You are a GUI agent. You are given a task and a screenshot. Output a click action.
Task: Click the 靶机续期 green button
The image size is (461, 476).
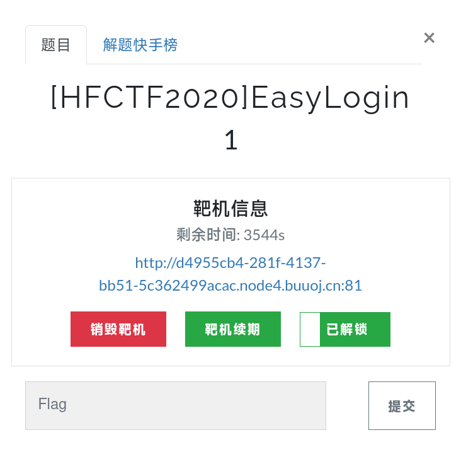point(232,328)
